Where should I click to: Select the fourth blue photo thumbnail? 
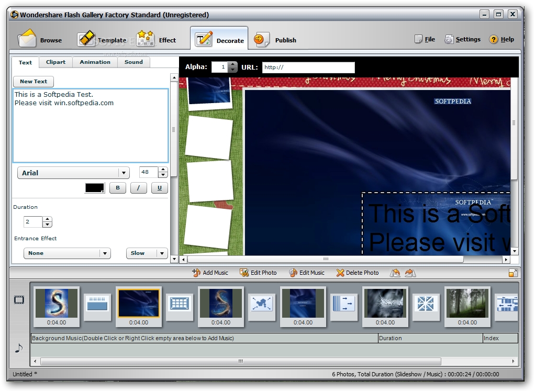(x=303, y=306)
